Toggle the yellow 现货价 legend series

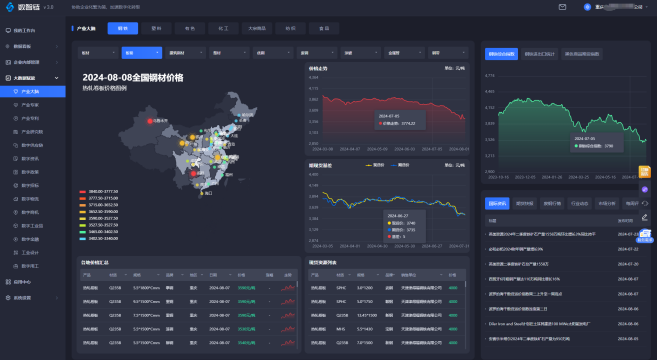375,165
